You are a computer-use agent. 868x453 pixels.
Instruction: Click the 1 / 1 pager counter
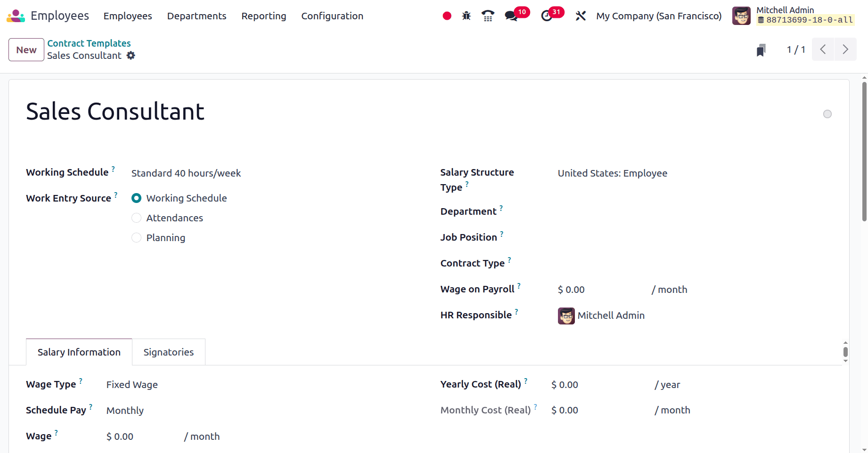[796, 49]
